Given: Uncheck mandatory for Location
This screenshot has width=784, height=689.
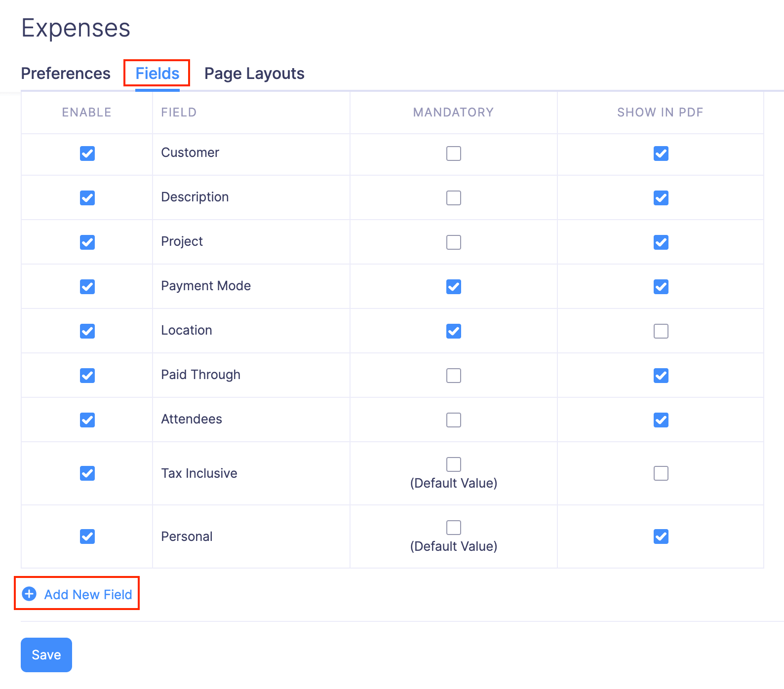Looking at the screenshot, I should click(x=453, y=331).
